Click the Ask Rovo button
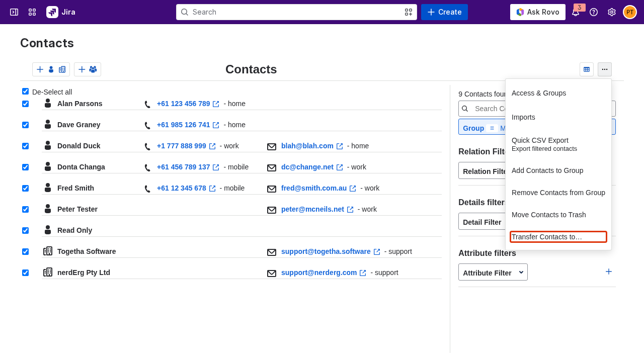The height and width of the screenshot is (362, 644). pyautogui.click(x=538, y=12)
